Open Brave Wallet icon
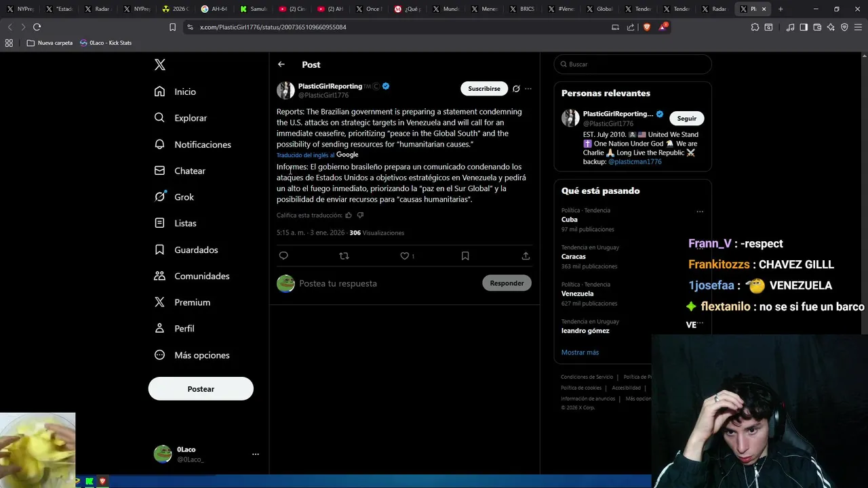The height and width of the screenshot is (488, 868). point(817,27)
